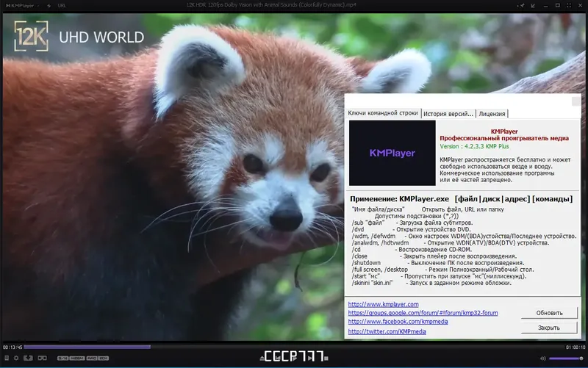Open the KMPlayer main menu dropdown

pyautogui.click(x=23, y=6)
